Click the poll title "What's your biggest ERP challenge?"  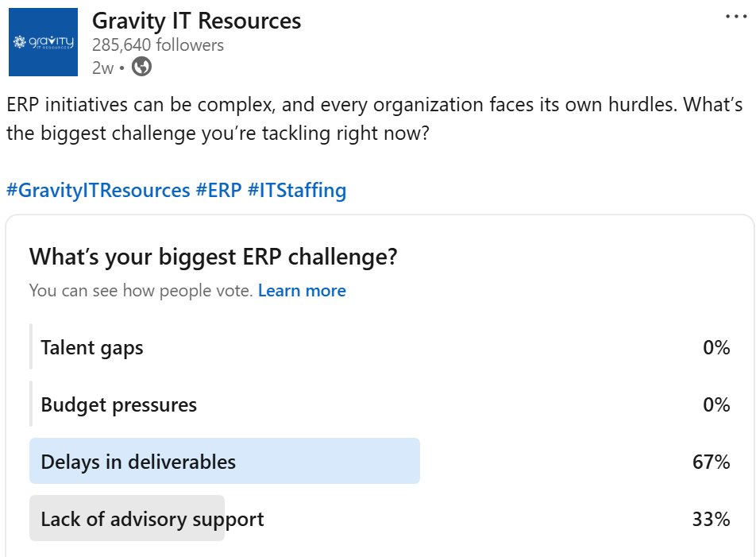pos(213,257)
